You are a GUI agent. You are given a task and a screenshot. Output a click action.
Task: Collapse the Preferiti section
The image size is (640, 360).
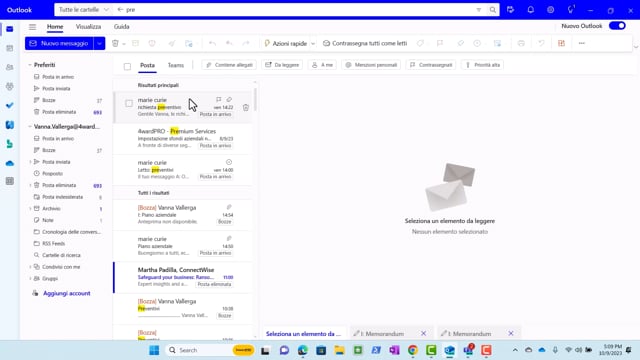(x=30, y=65)
